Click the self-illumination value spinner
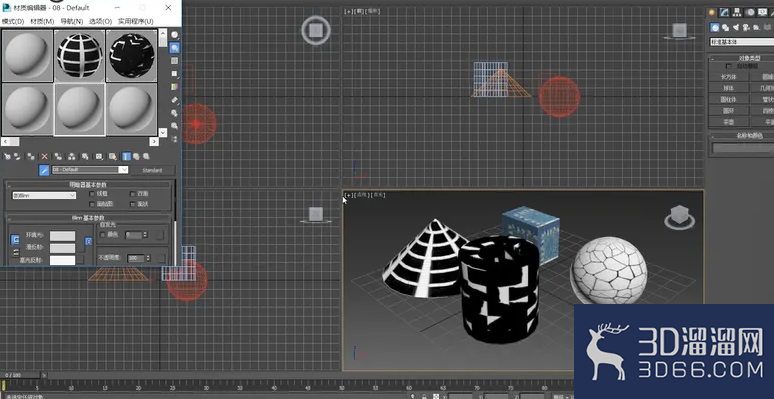774x399 pixels. click(145, 236)
